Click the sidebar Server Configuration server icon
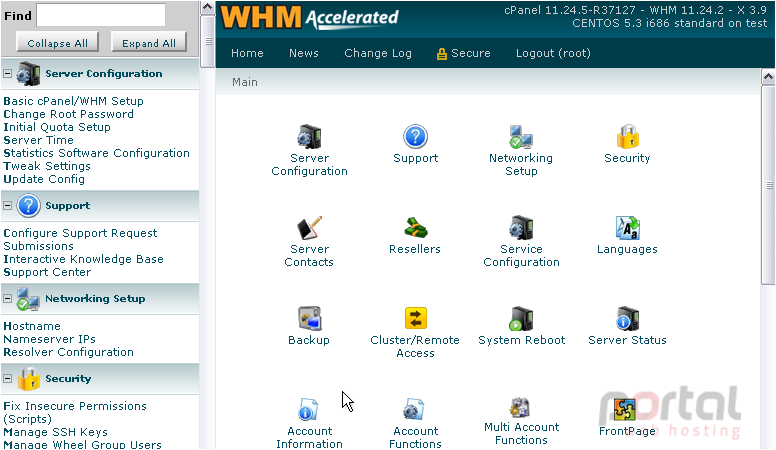 pos(28,73)
